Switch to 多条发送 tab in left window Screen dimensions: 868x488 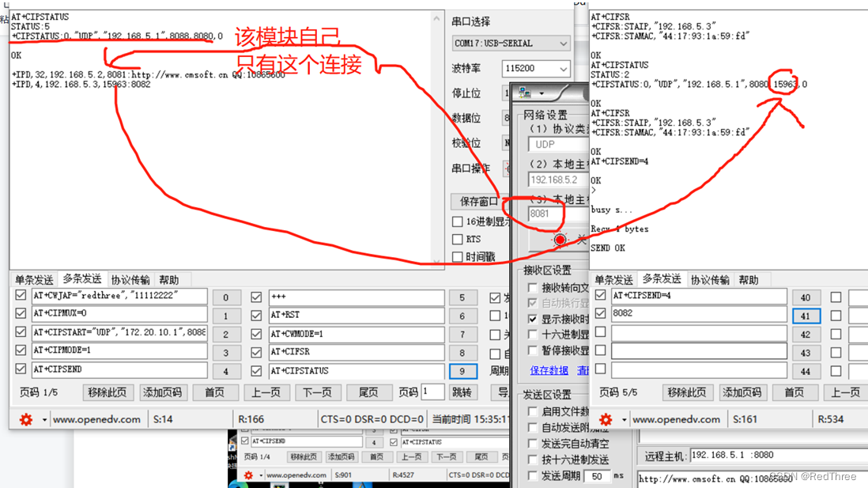point(82,279)
